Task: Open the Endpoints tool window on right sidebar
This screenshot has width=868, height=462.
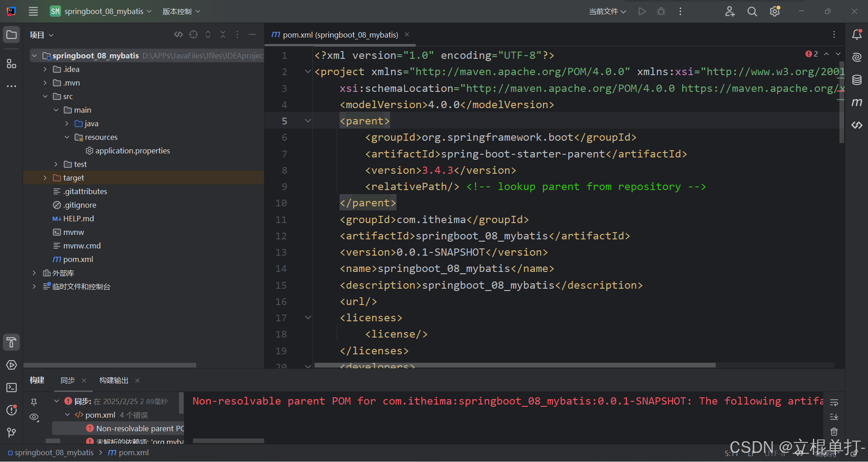Action: point(857,125)
